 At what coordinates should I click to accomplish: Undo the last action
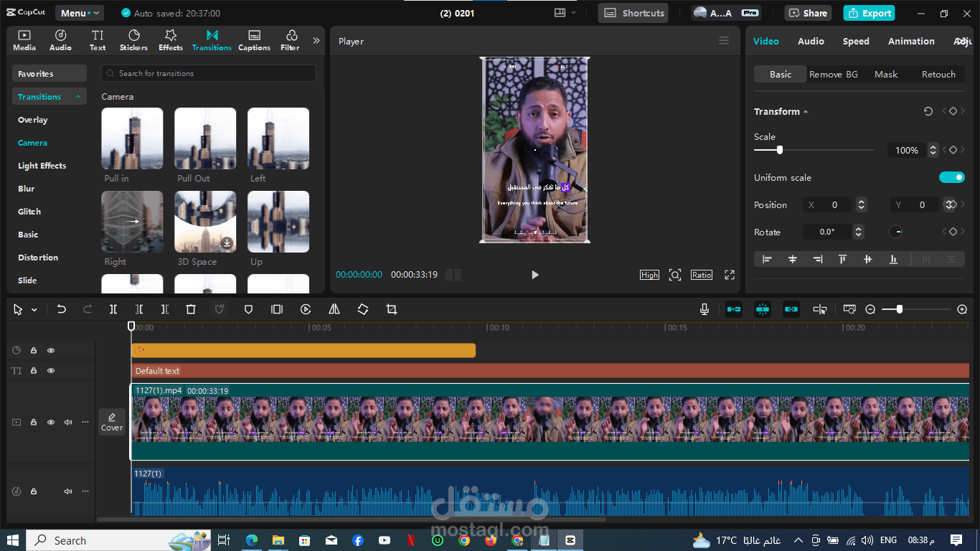tap(62, 309)
